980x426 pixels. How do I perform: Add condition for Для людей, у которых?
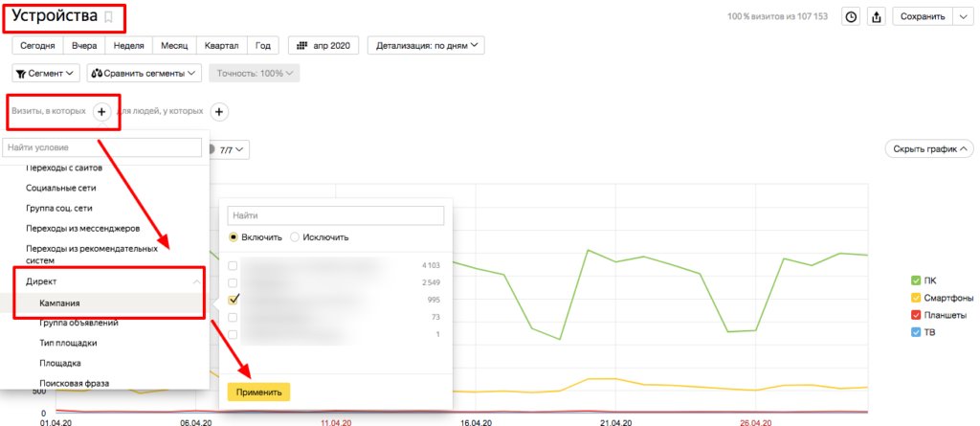coord(219,111)
